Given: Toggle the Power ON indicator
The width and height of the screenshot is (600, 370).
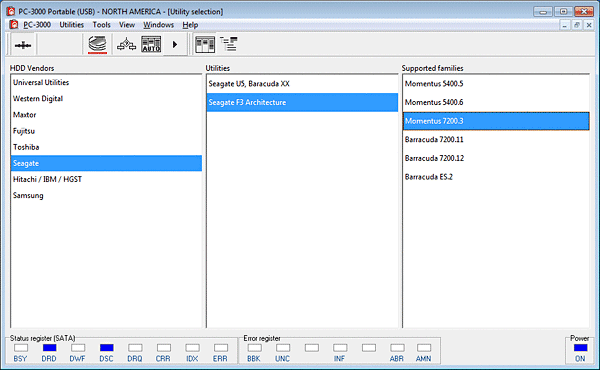Looking at the screenshot, I should pos(580,347).
